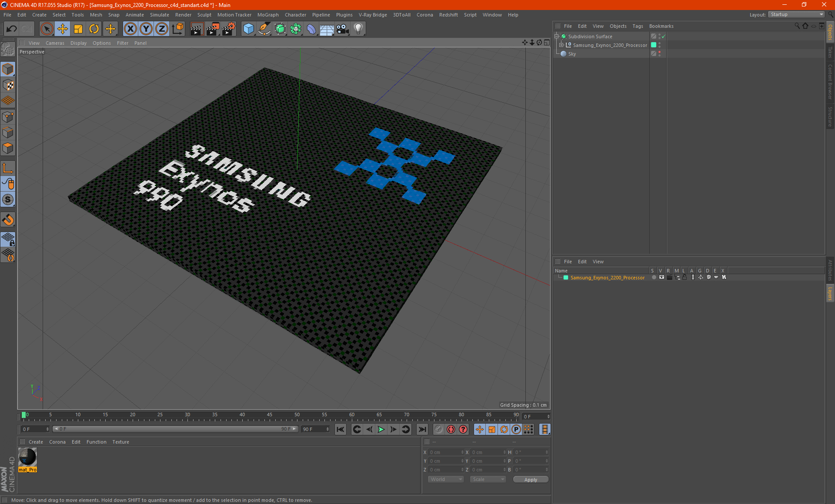Screen dimensions: 835x504
Task: Click the Apply button
Action: point(531,480)
